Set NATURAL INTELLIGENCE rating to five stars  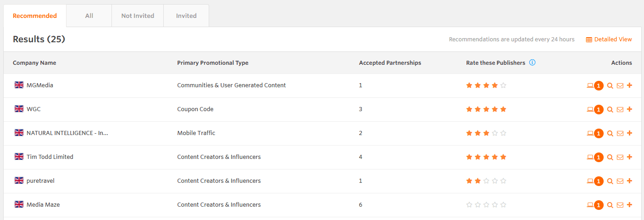(503, 133)
